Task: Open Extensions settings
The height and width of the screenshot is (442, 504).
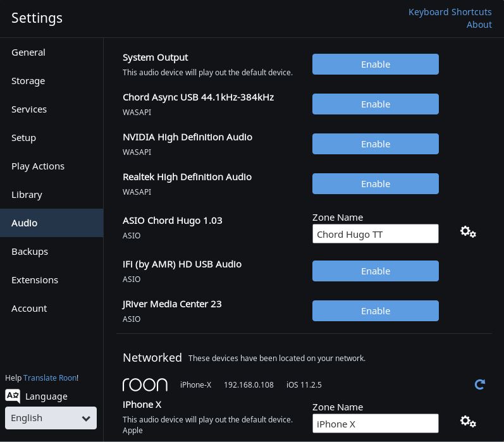Action: tap(51, 280)
